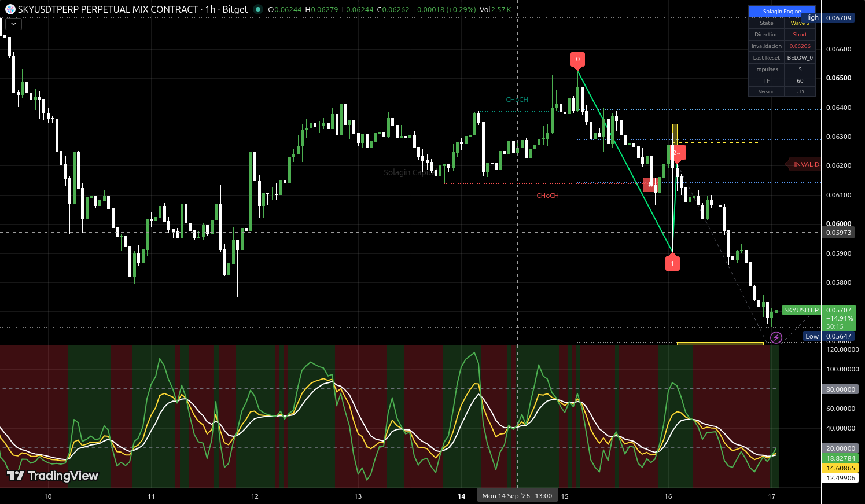Open the TradingView logo link

[x=53, y=476]
